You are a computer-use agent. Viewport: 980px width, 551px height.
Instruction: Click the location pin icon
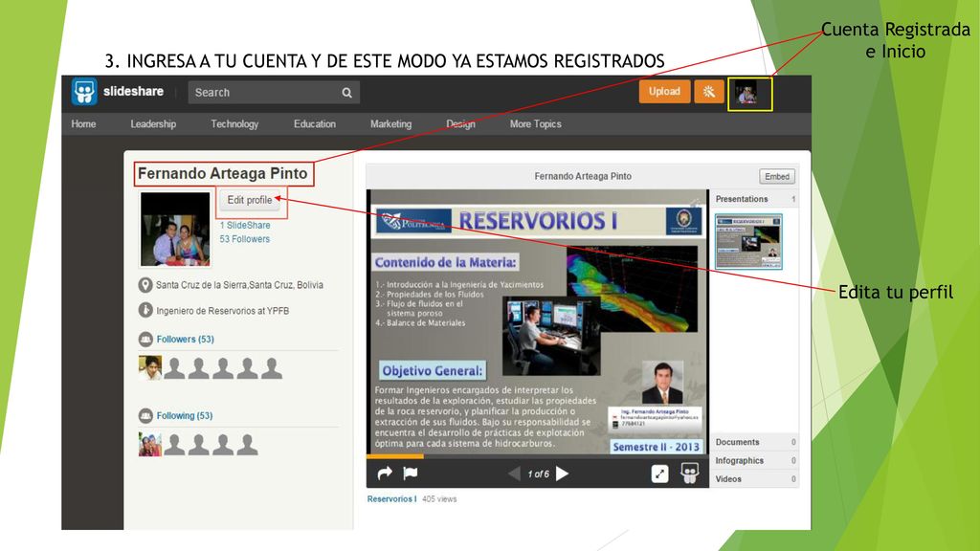pyautogui.click(x=145, y=285)
